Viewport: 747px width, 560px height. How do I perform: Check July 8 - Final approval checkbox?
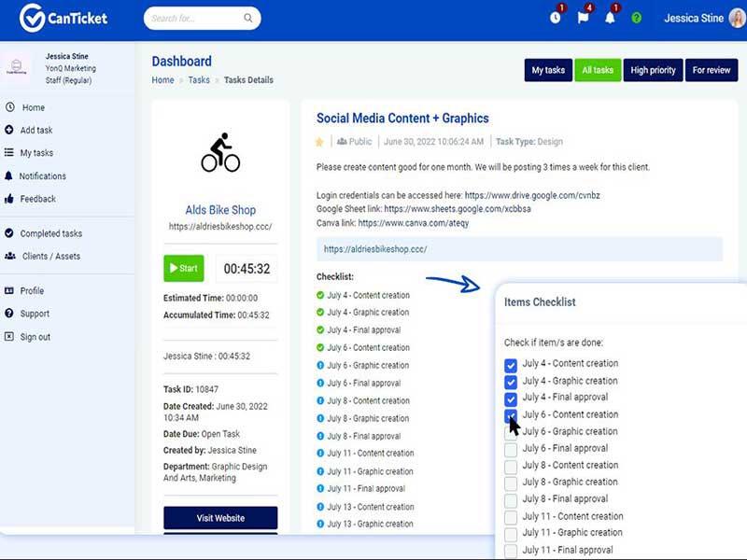click(x=511, y=500)
